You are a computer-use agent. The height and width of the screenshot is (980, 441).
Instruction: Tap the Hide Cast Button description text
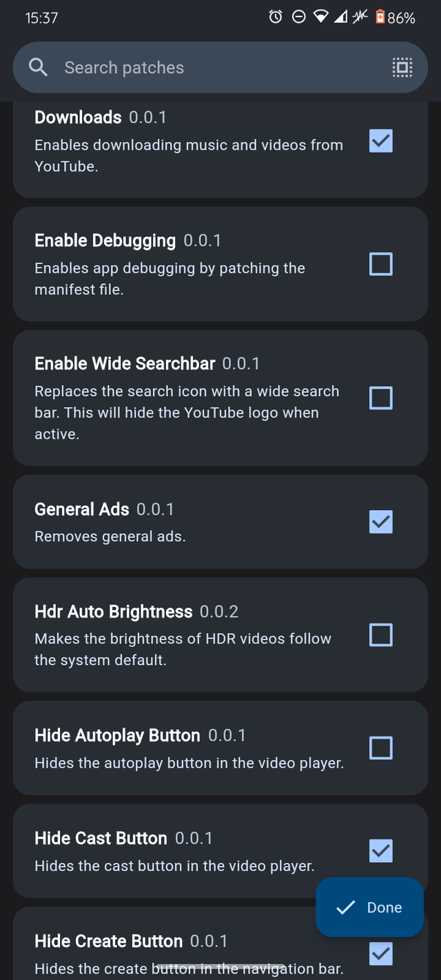click(174, 866)
